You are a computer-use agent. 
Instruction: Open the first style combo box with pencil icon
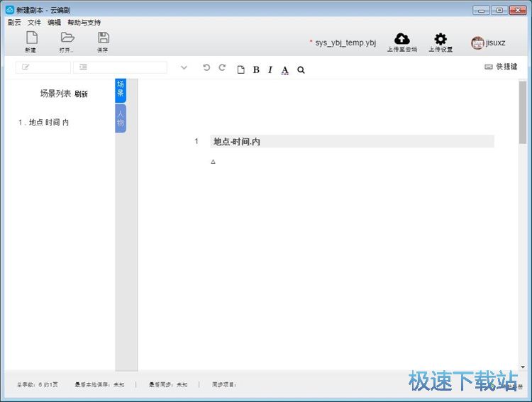click(43, 67)
